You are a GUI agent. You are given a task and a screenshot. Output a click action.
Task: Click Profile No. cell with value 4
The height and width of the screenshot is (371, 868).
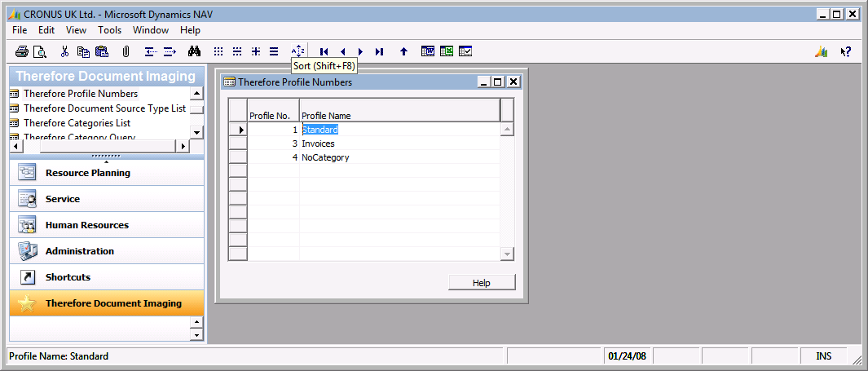[274, 157]
